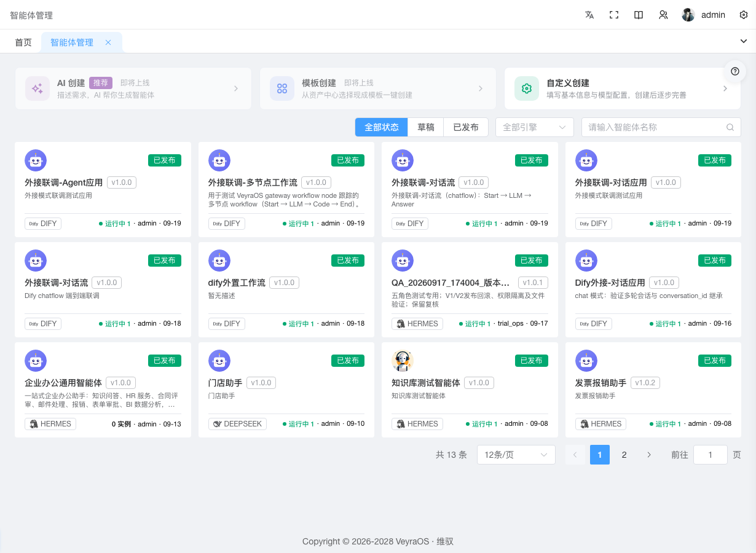756x553 pixels.
Task: Open the 外接联调-多节点工作流 card title
Action: (253, 182)
